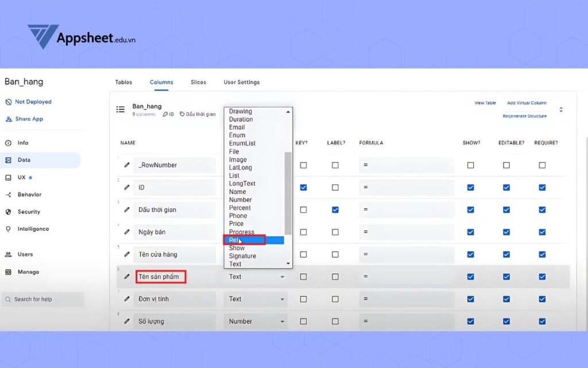Screen dimensions: 588x368
Task: Click the Search for help field
Action: coord(43,300)
